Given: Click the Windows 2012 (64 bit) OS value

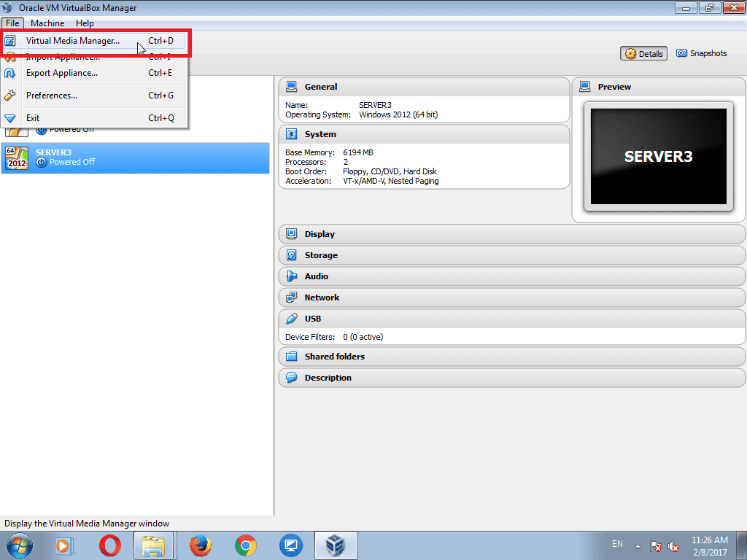Looking at the screenshot, I should pos(398,114).
